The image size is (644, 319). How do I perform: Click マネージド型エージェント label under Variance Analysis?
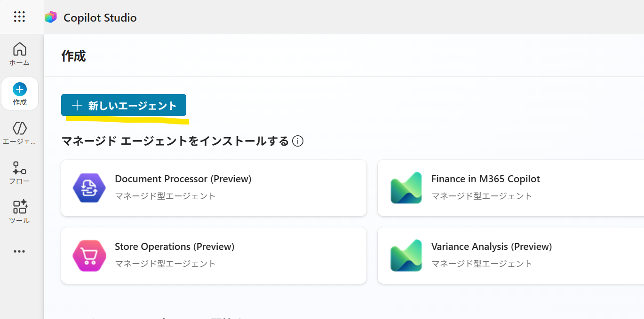tap(482, 264)
